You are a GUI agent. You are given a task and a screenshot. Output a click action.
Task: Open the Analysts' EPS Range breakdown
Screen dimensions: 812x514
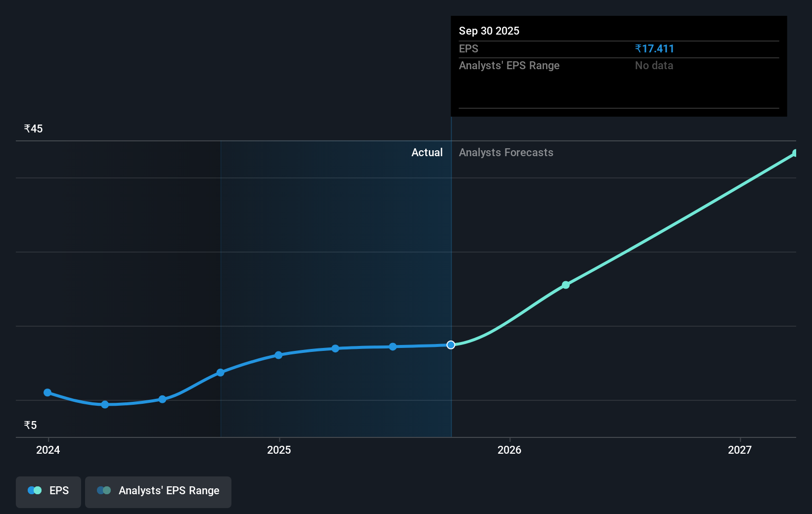point(509,65)
